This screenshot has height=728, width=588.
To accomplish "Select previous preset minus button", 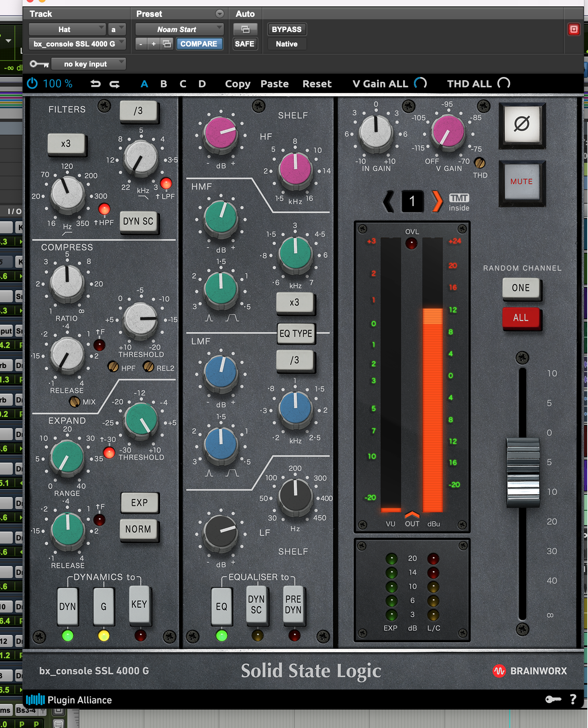I will (x=140, y=44).
